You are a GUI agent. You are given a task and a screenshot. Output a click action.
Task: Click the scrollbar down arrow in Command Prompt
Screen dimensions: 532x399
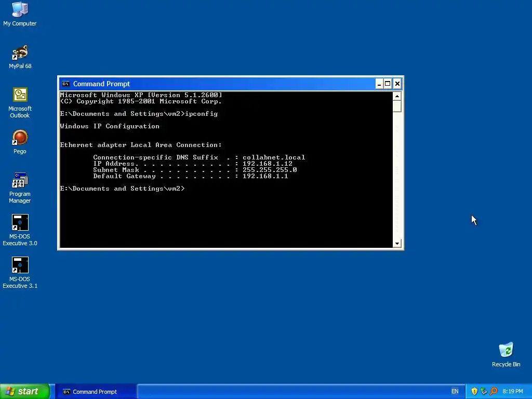[397, 243]
